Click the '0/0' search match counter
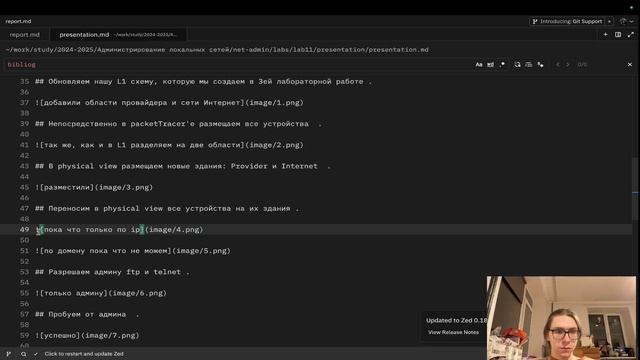This screenshot has width=640, height=360. pos(582,64)
